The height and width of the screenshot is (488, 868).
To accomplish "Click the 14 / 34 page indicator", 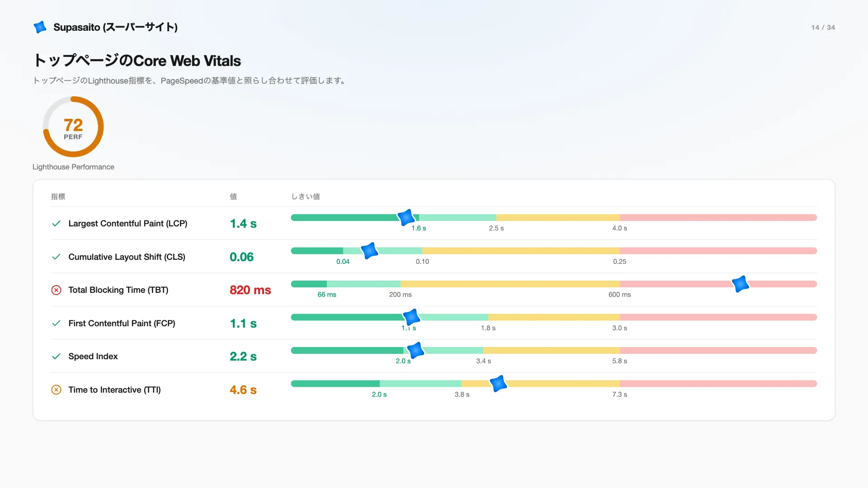I will pos(823,28).
